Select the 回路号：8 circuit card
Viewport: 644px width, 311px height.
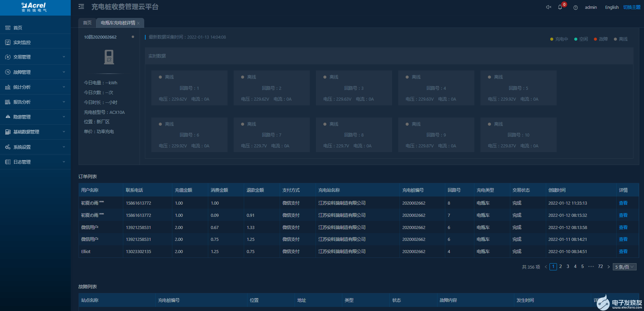354,135
